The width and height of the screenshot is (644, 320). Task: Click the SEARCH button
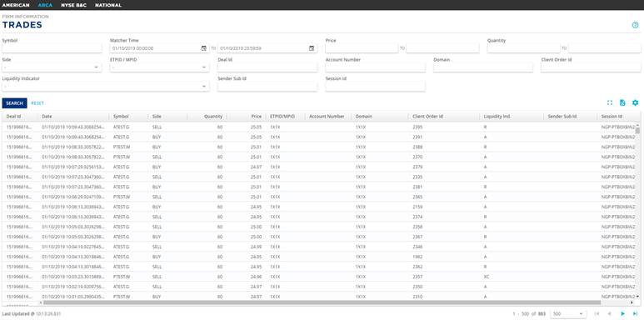[x=14, y=103]
